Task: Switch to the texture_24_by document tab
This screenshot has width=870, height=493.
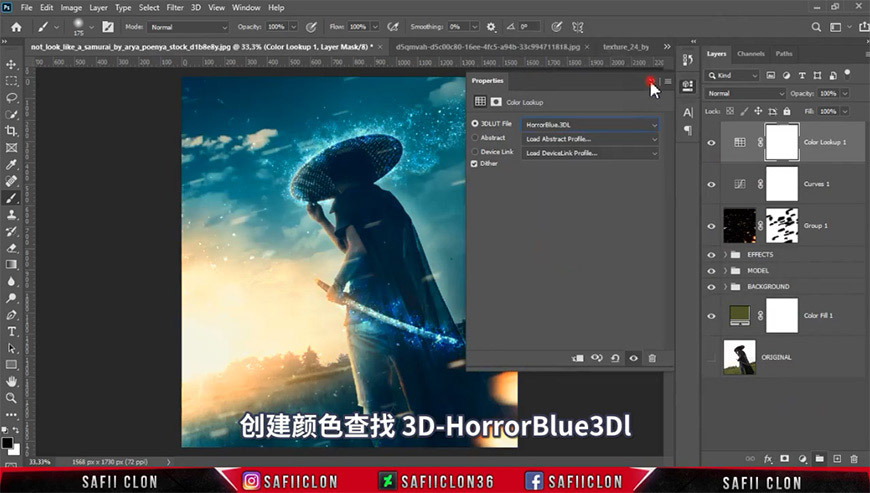Action: 626,47
